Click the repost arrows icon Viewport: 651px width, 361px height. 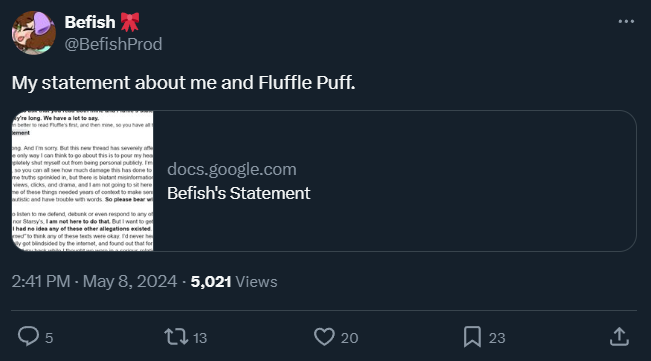click(x=176, y=337)
